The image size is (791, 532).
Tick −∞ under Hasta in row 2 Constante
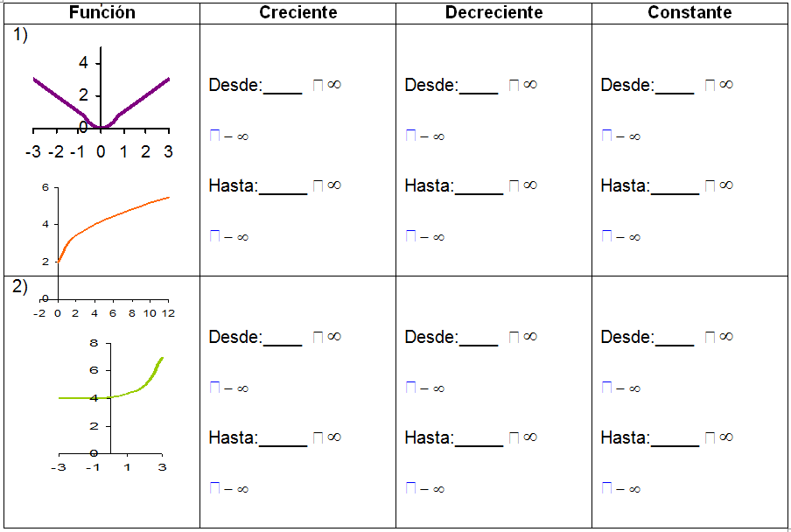point(606,488)
